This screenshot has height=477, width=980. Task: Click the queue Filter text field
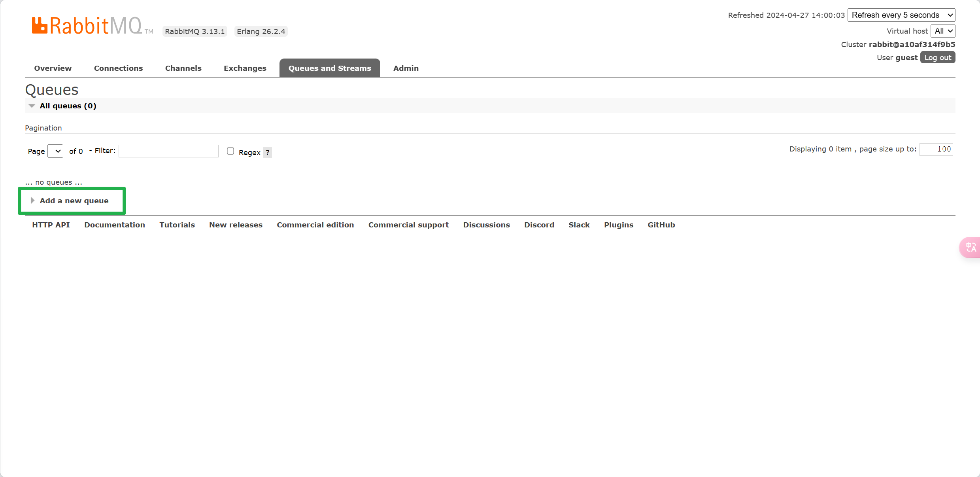point(168,151)
